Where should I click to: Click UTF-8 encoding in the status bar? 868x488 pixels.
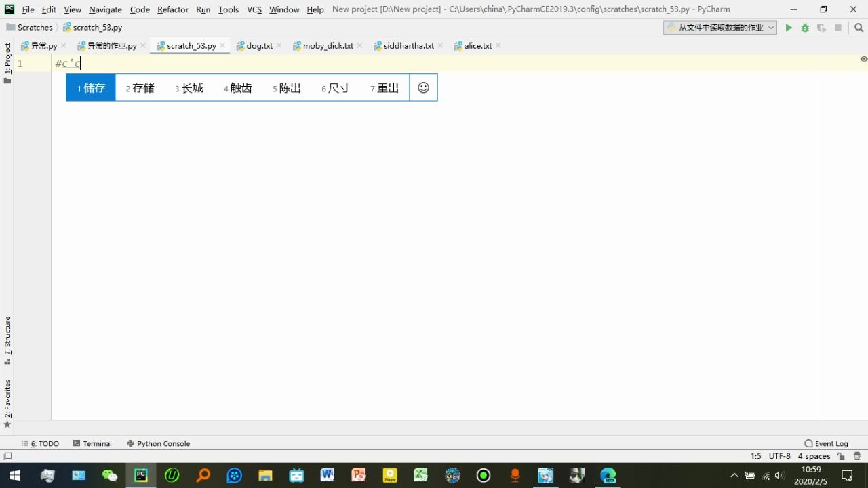tap(778, 456)
